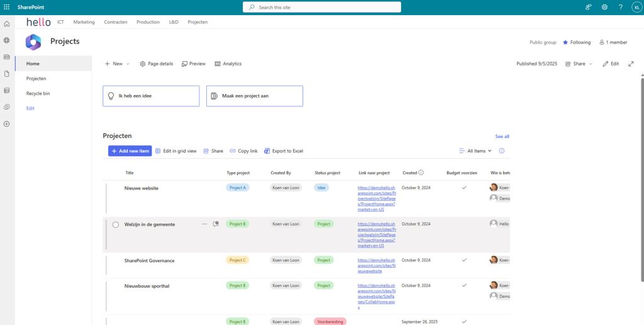Open My sites globe icon in app bar

tap(6, 40)
